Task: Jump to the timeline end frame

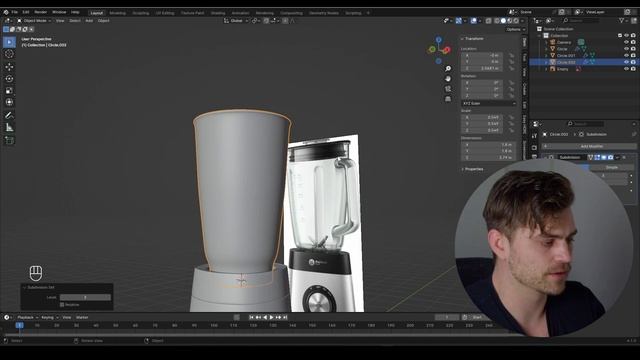Action: click(x=285, y=317)
